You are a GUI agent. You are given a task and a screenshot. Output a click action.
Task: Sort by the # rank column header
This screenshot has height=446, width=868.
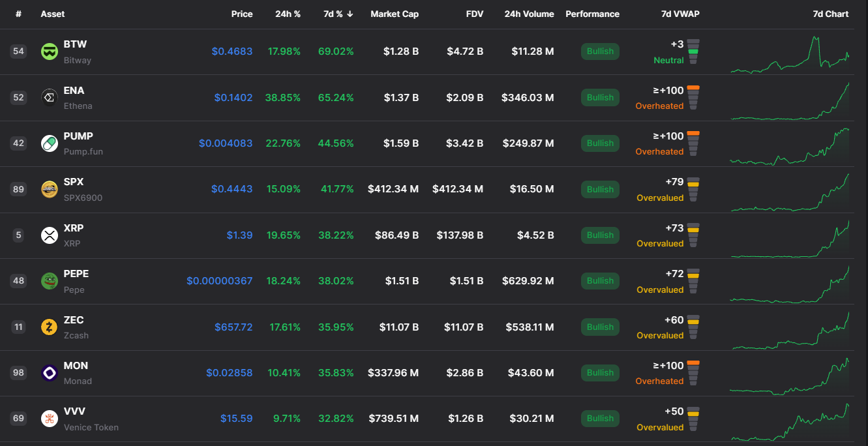tap(18, 14)
